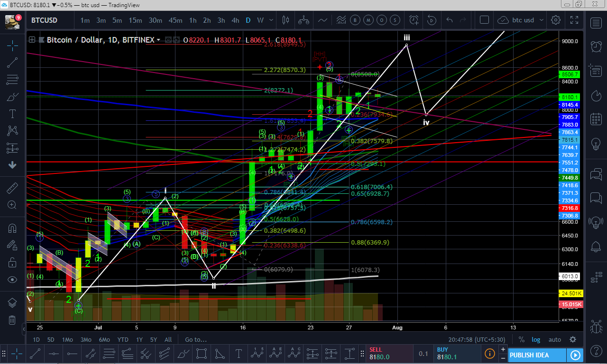Create a new alert from top toolbar
The height and width of the screenshot is (364, 607).
[414, 20]
